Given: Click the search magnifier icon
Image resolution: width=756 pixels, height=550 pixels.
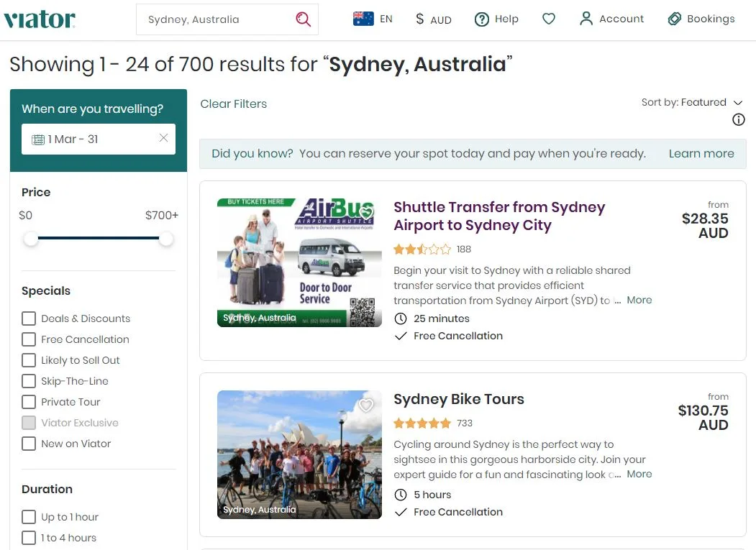Looking at the screenshot, I should (304, 19).
